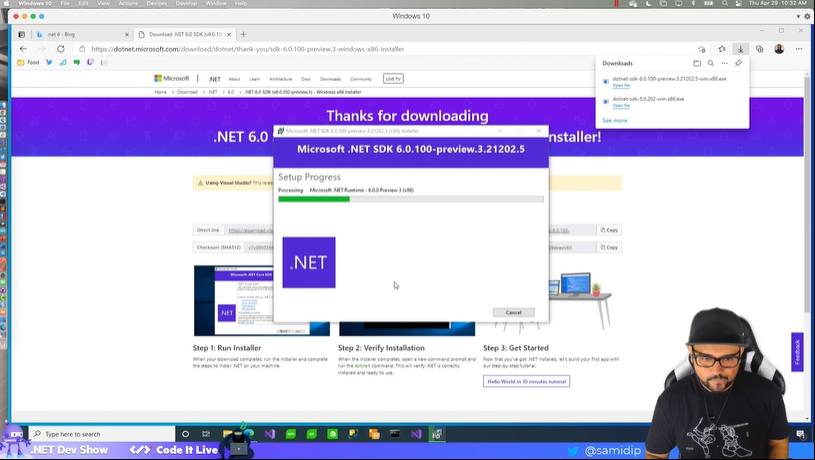This screenshot has width=815, height=460.
Task: Open Docs in .NET site navigation
Action: 306,79
